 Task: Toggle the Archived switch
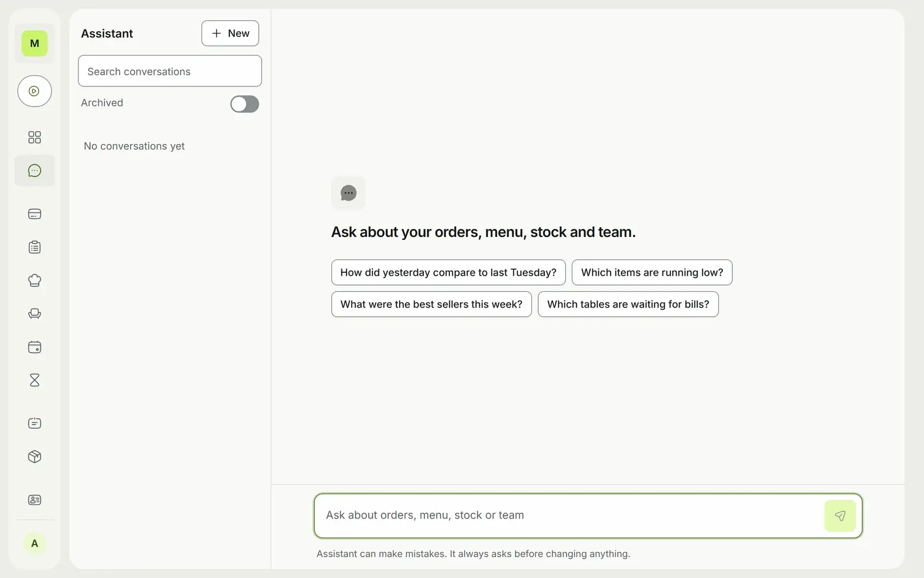pos(245,104)
